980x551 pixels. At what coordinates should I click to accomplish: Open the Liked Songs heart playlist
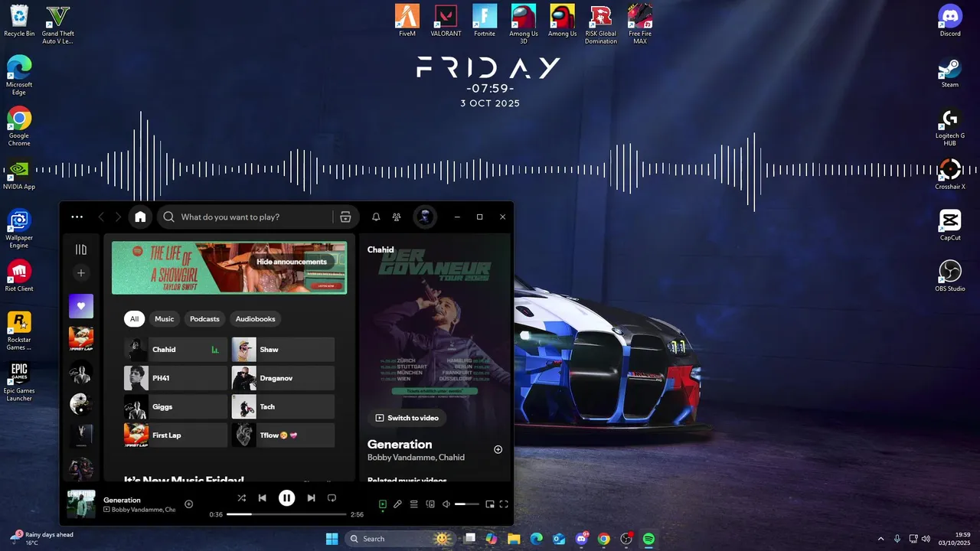click(81, 306)
